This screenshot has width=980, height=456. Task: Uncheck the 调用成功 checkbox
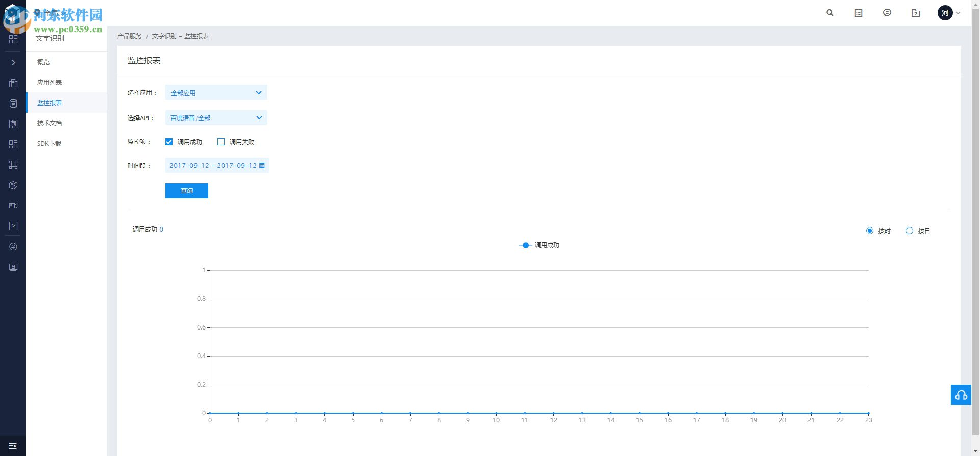169,142
